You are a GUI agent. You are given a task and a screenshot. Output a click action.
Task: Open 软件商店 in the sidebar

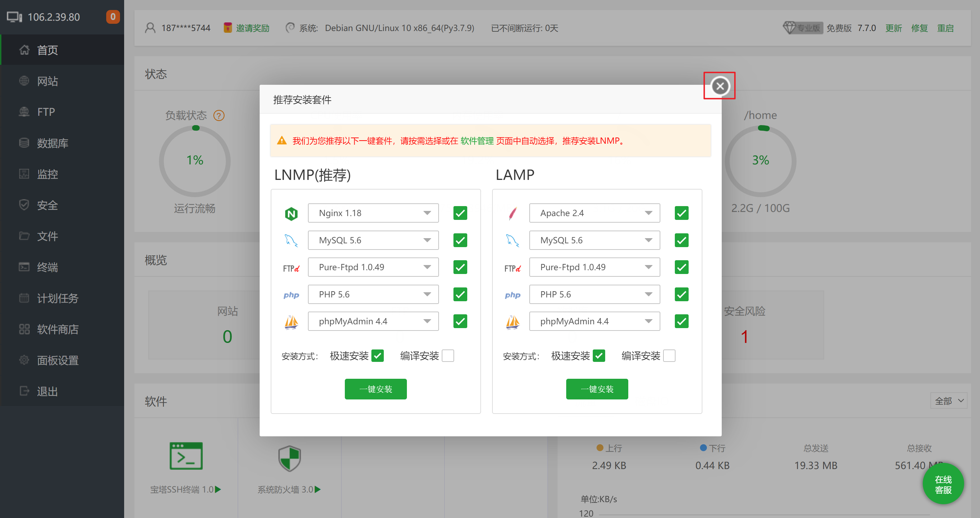pyautogui.click(x=58, y=329)
